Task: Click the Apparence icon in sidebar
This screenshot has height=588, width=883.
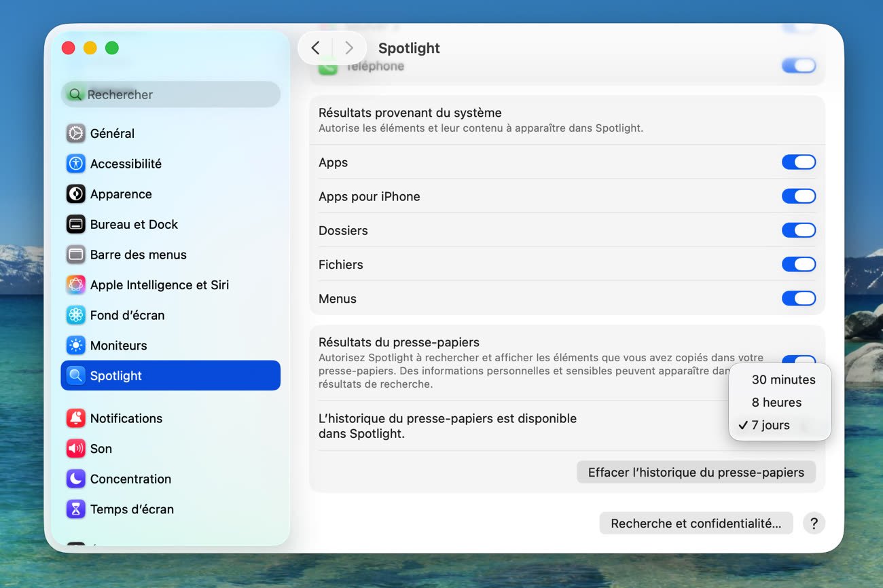Action: click(x=75, y=194)
